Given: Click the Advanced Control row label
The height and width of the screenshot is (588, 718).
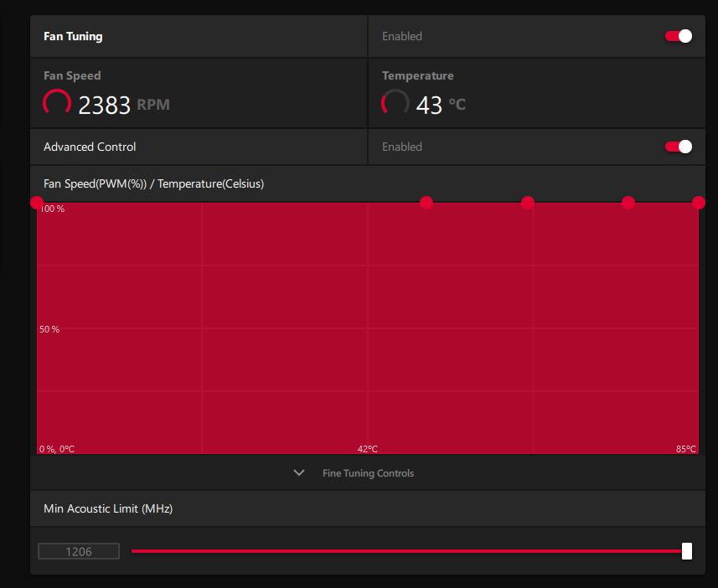Looking at the screenshot, I should [x=90, y=147].
